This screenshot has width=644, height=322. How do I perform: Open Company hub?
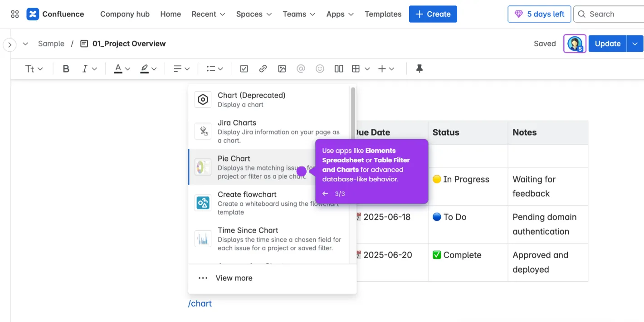125,14
